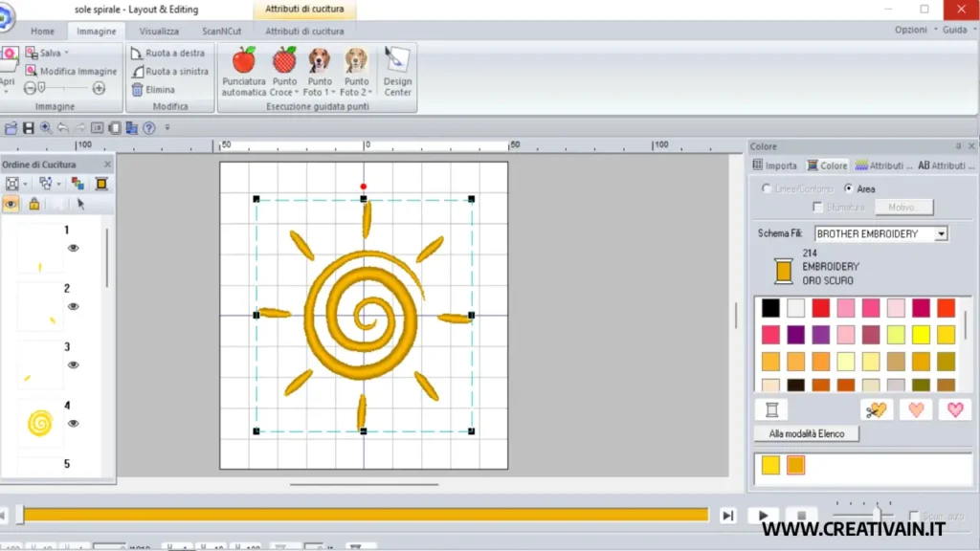Hide object 3 in sewing order

(x=73, y=364)
